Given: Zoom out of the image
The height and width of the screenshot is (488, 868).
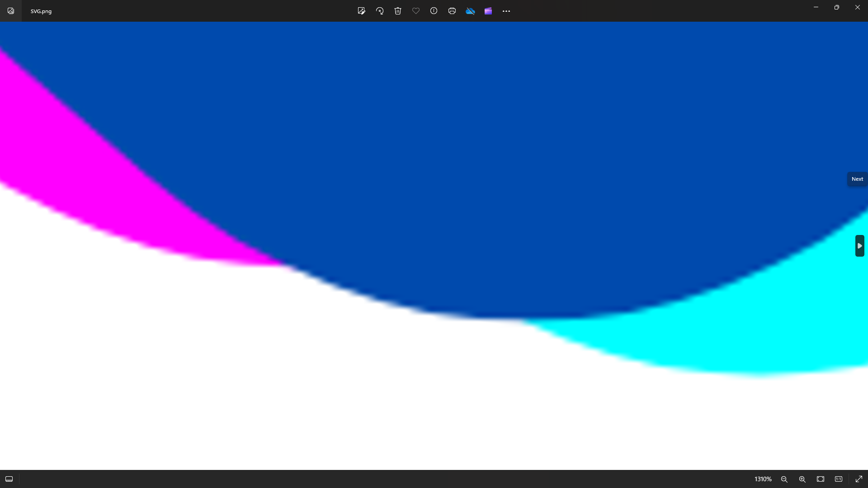Looking at the screenshot, I should click(x=784, y=479).
